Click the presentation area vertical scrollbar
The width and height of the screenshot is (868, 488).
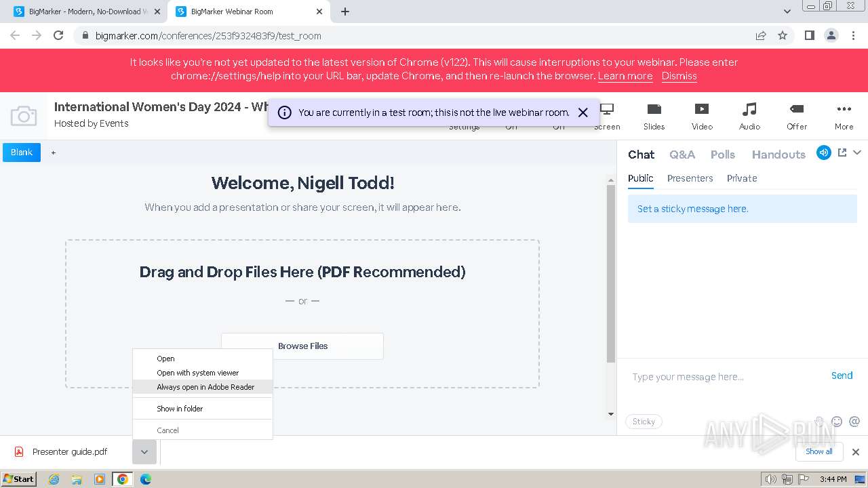coord(610,273)
